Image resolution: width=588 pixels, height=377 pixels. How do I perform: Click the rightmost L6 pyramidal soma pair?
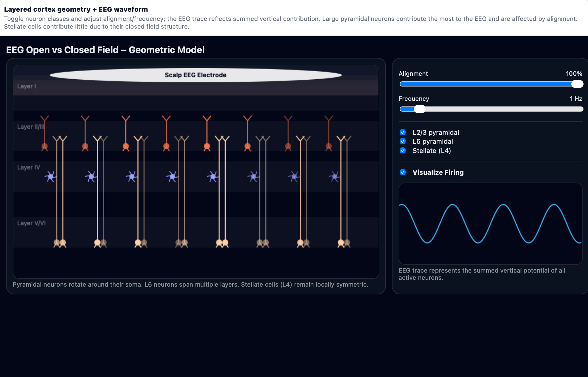click(x=344, y=243)
